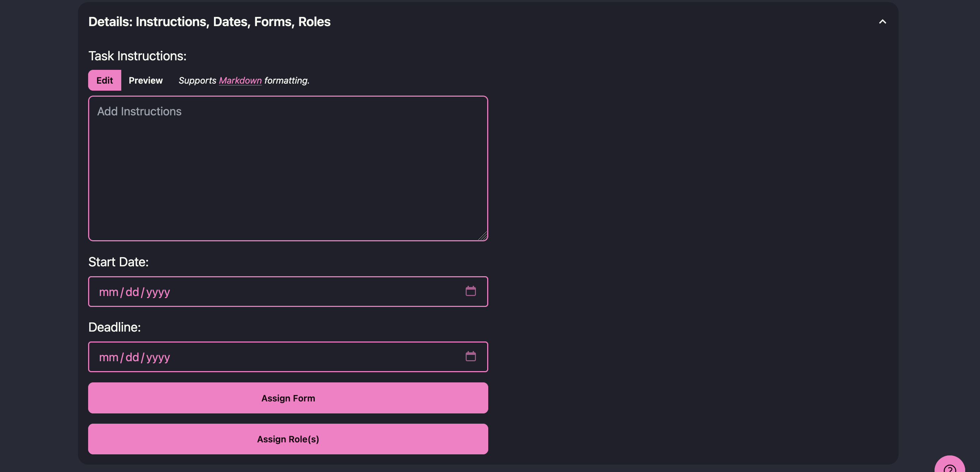Select the month segment of Start Date
Viewport: 980px width, 472px height.
pyautogui.click(x=109, y=292)
